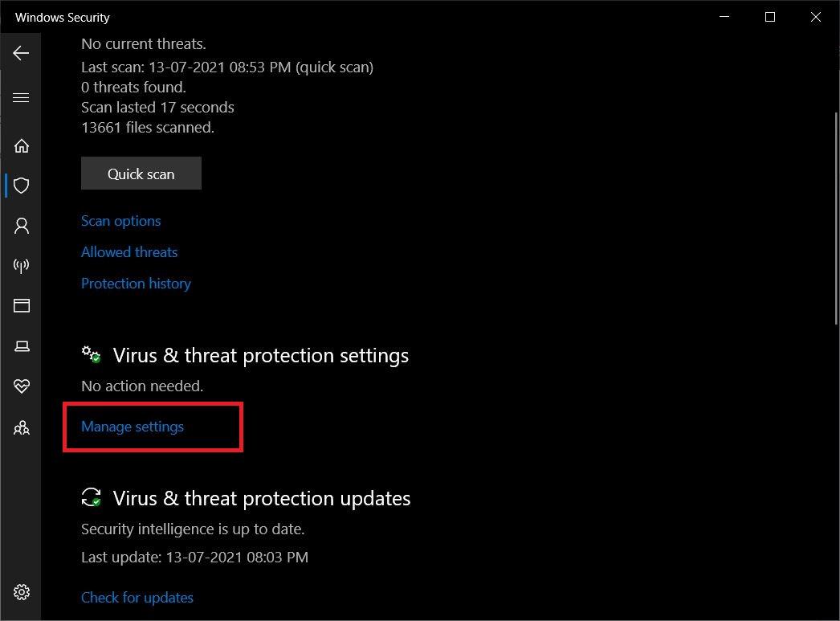Open the hamburger navigation menu
The image size is (840, 621).
coord(21,98)
